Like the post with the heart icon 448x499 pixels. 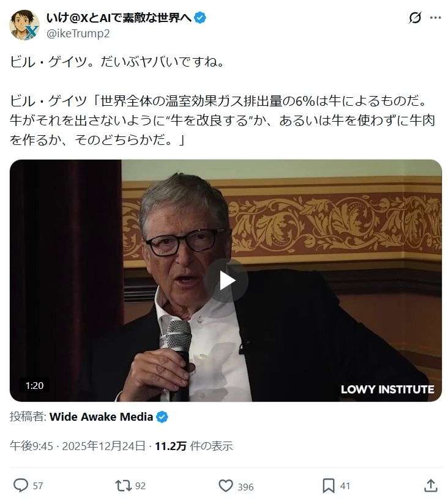click(x=226, y=486)
